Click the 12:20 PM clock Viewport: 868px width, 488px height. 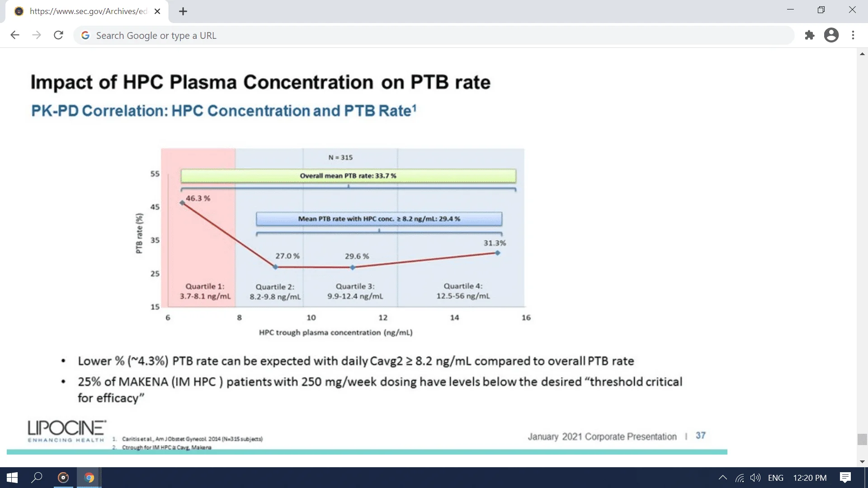(x=810, y=478)
